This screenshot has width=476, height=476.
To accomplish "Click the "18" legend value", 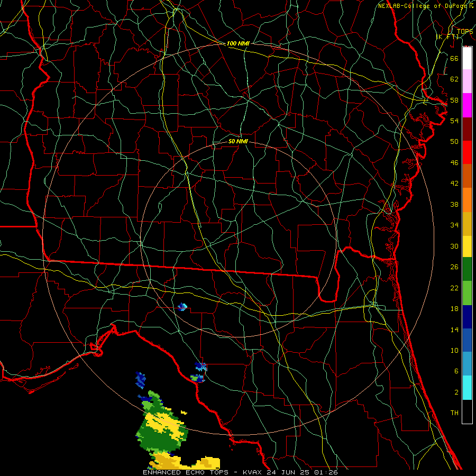I will click(x=454, y=309).
